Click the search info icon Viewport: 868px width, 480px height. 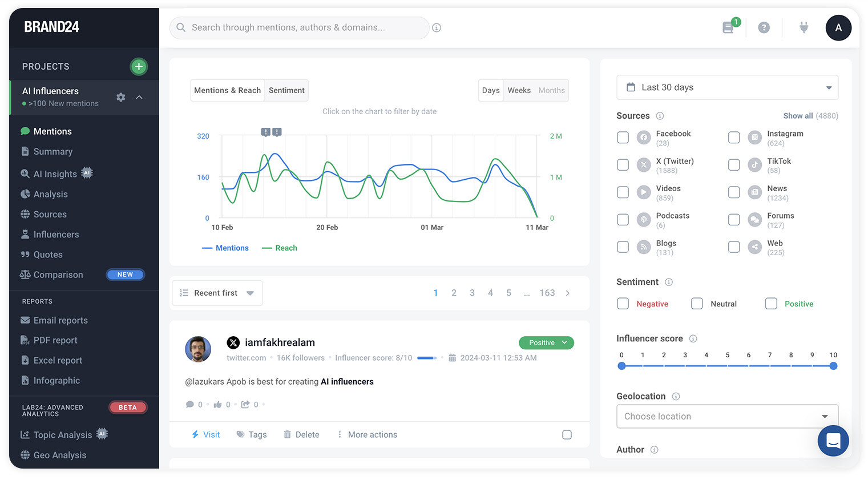coord(437,28)
